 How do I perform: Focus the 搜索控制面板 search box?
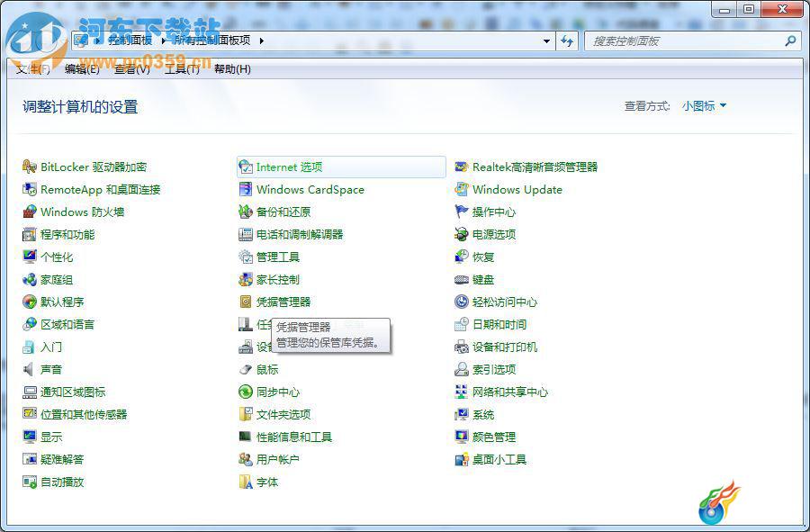pos(692,41)
